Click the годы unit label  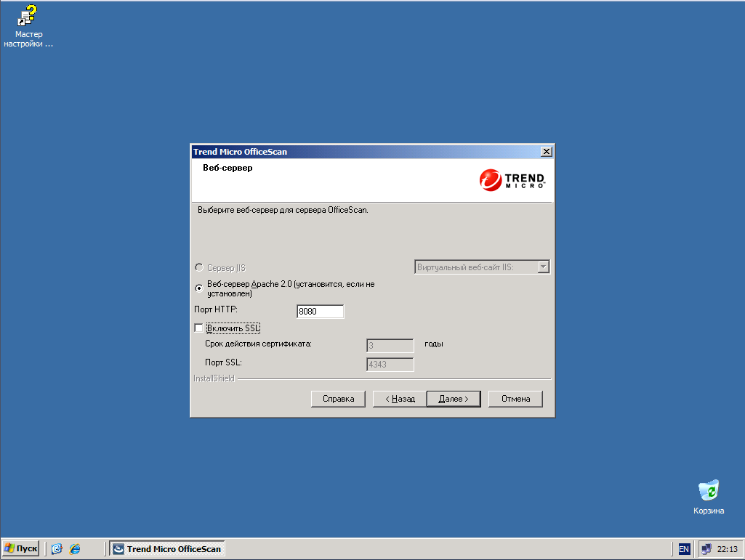coord(434,344)
